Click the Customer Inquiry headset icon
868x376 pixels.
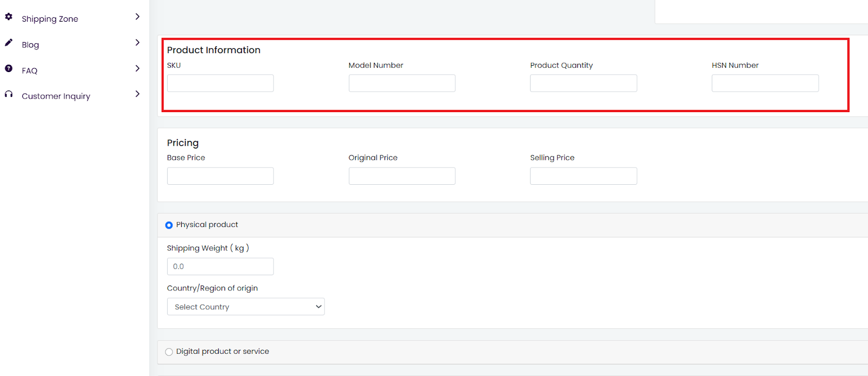click(x=9, y=94)
